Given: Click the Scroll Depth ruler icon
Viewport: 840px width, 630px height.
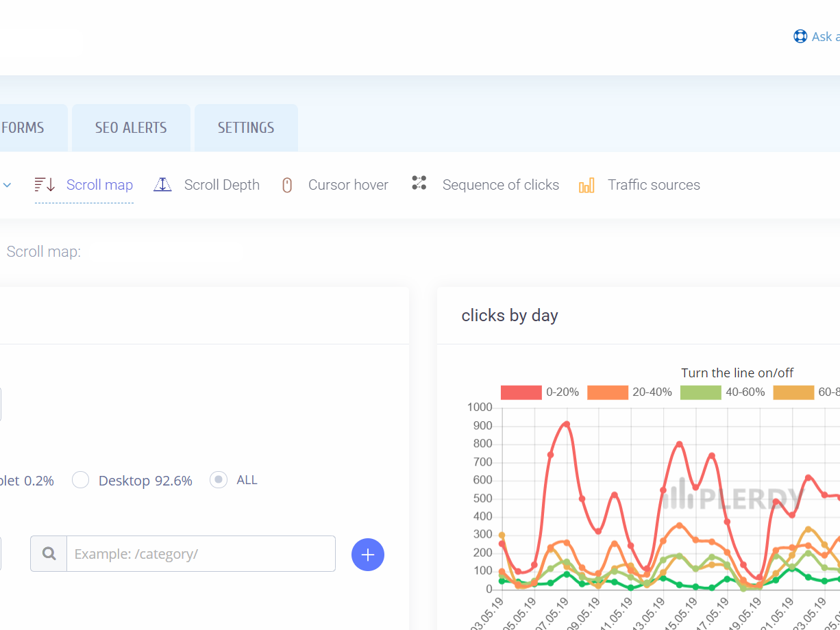Looking at the screenshot, I should pyautogui.click(x=163, y=184).
